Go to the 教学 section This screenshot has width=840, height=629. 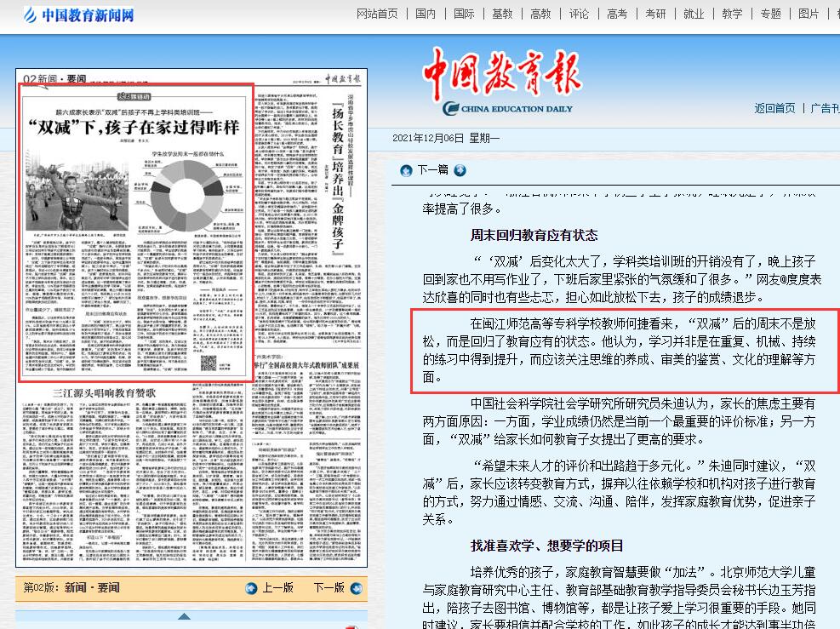[x=732, y=14]
